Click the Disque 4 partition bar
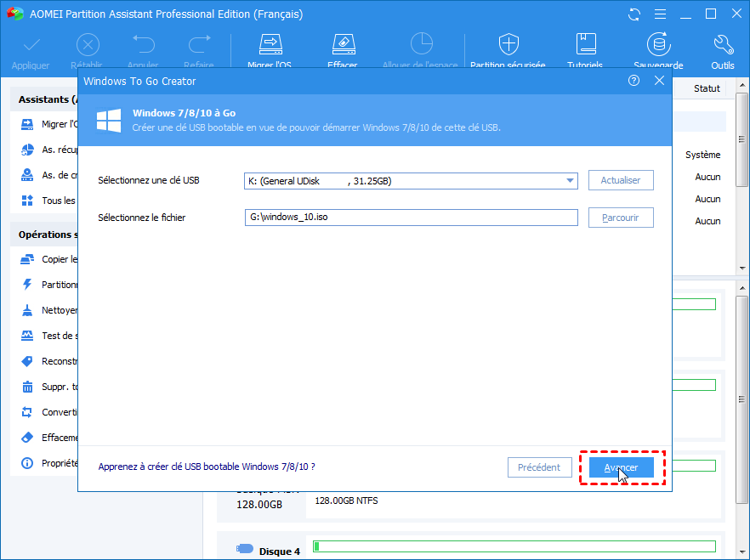Image resolution: width=750 pixels, height=560 pixels. click(514, 546)
